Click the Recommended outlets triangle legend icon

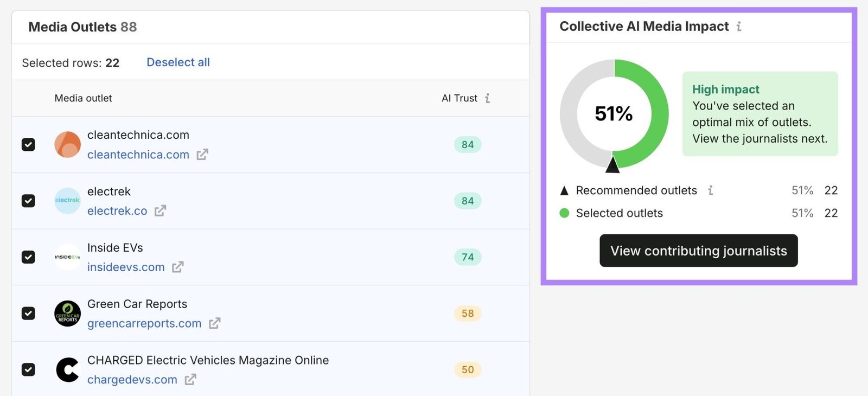[x=564, y=190]
